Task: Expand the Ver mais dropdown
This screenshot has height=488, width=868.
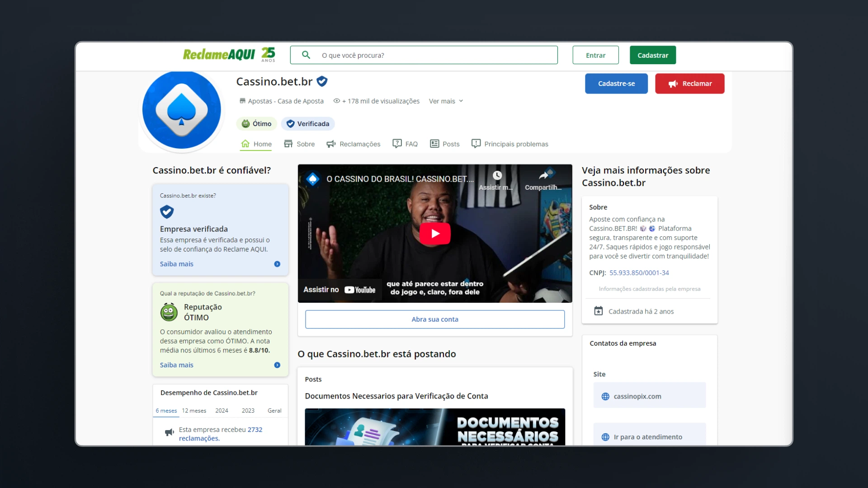Action: 446,101
